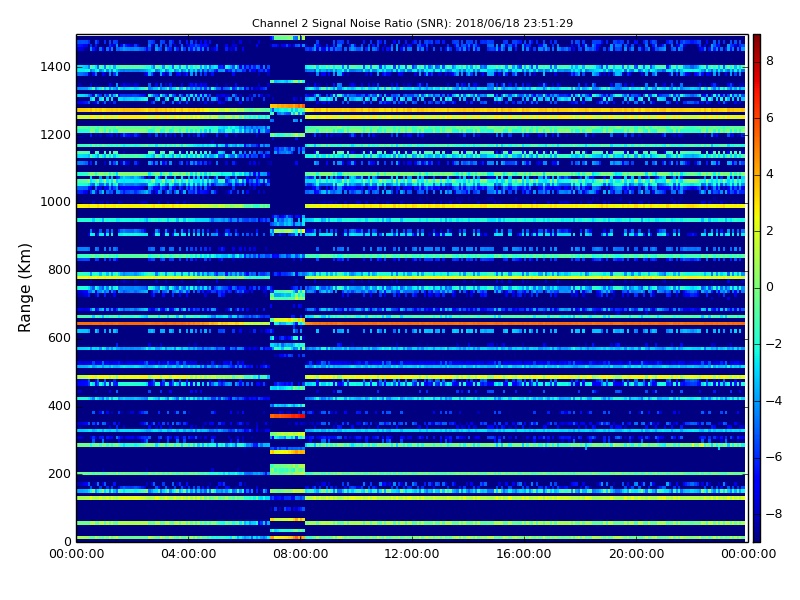Click the colorbar label '−6'

(774, 458)
